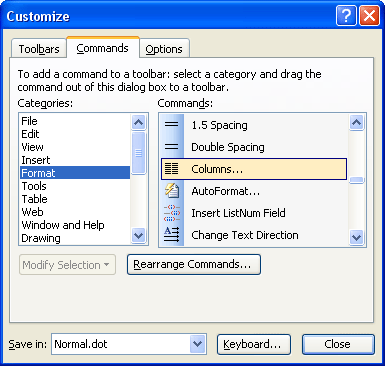Select Insert ListNum Field command text
The image size is (385, 366).
(x=238, y=213)
